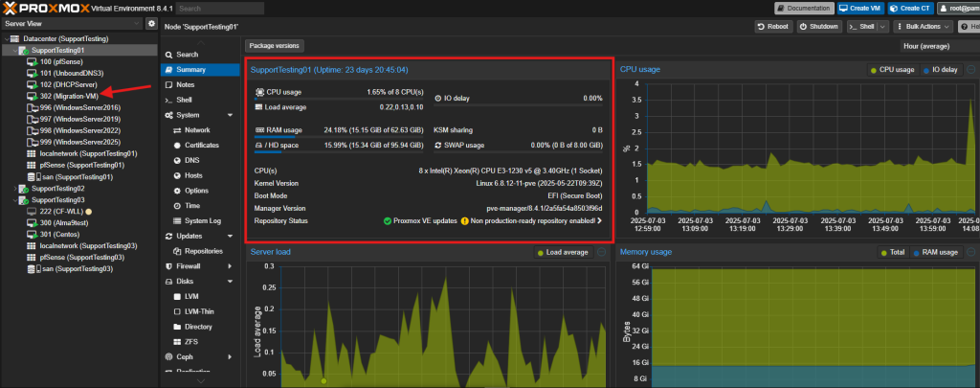This screenshot has width=980, height=388.
Task: Click the Directory folder icon
Action: 177,327
